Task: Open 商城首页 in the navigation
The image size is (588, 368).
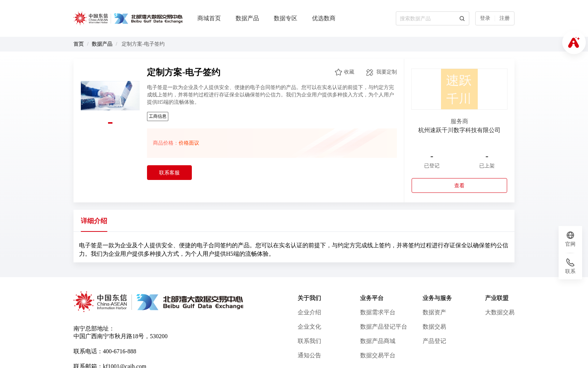Action: coord(209,18)
